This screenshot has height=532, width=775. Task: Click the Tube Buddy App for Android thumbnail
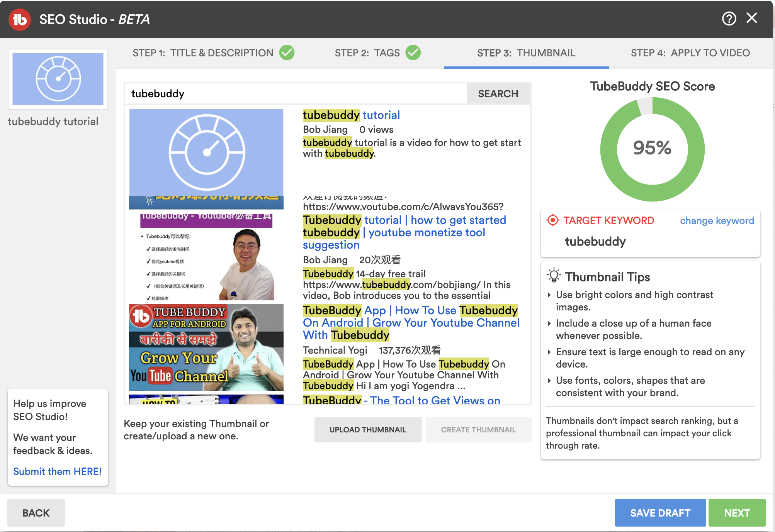pos(206,347)
